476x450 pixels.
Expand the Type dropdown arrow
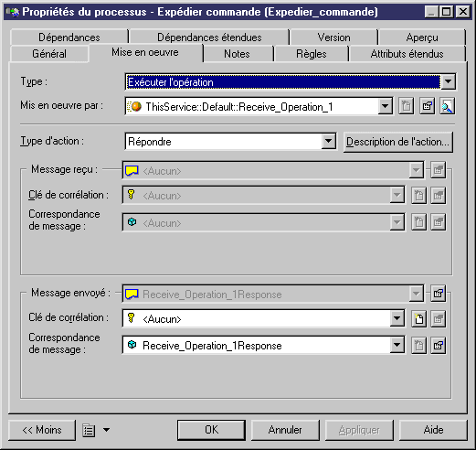(448, 81)
